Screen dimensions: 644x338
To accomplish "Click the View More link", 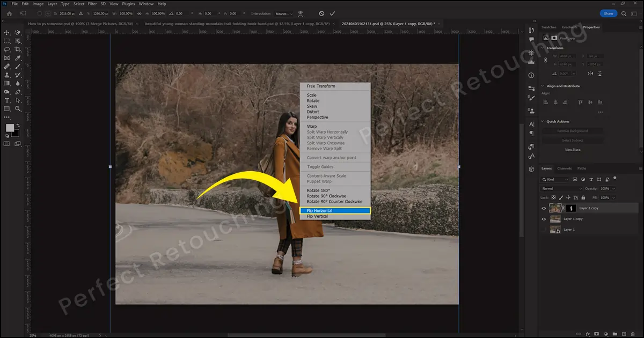I will [x=573, y=149].
